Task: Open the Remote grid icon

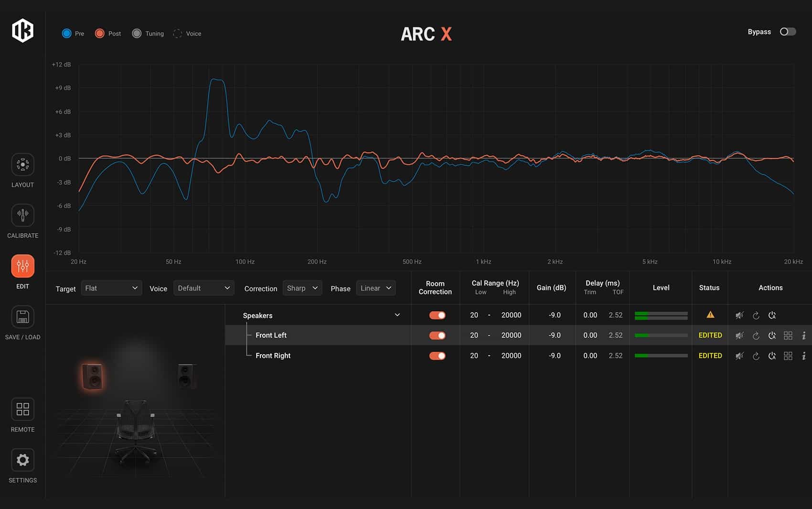Action: pos(22,409)
